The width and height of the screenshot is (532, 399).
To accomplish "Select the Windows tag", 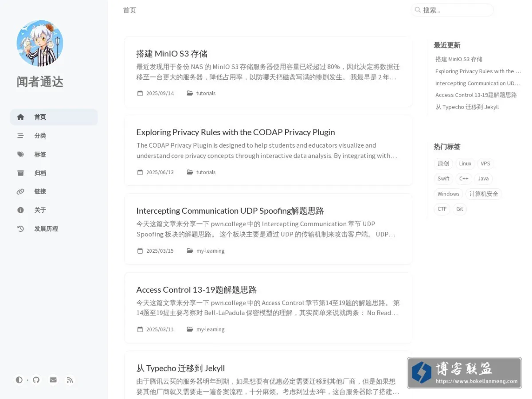I will coord(448,194).
